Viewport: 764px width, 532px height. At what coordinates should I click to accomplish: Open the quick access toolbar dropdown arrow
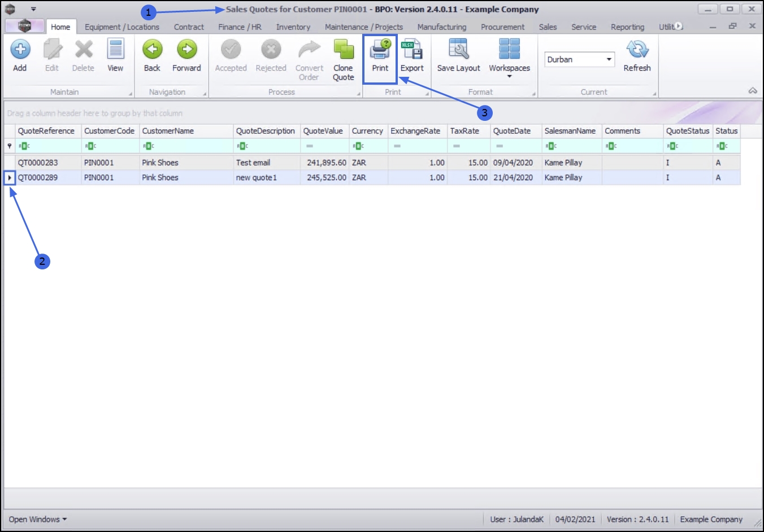(33, 9)
